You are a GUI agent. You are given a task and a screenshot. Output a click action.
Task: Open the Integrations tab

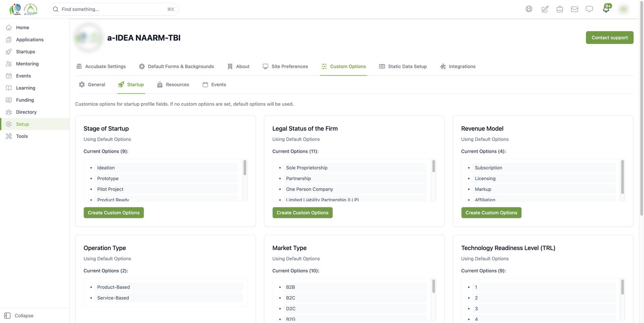(x=458, y=66)
